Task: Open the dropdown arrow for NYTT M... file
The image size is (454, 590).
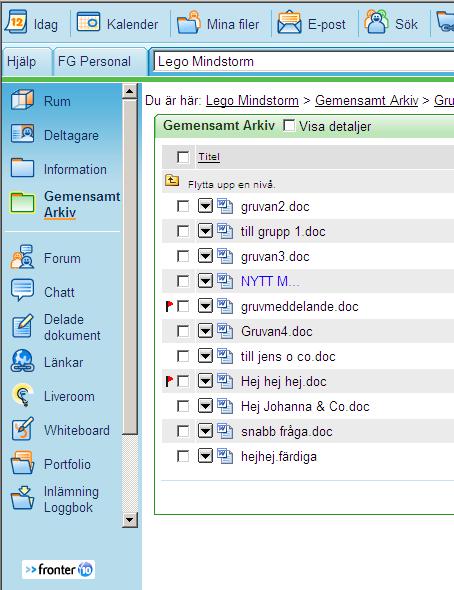Action: click(205, 281)
